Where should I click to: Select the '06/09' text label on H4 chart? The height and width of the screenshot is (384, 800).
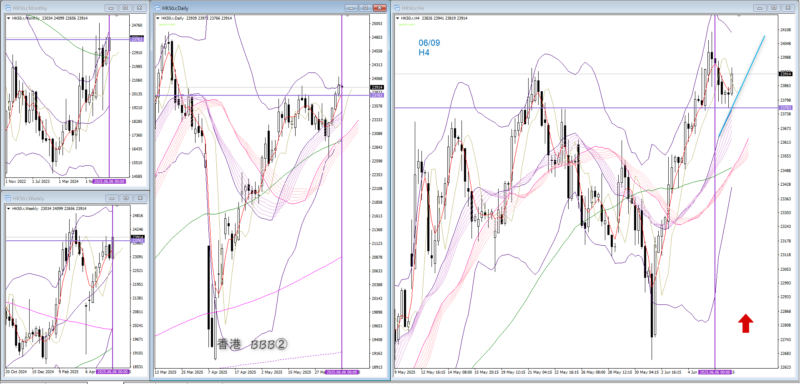coord(429,43)
